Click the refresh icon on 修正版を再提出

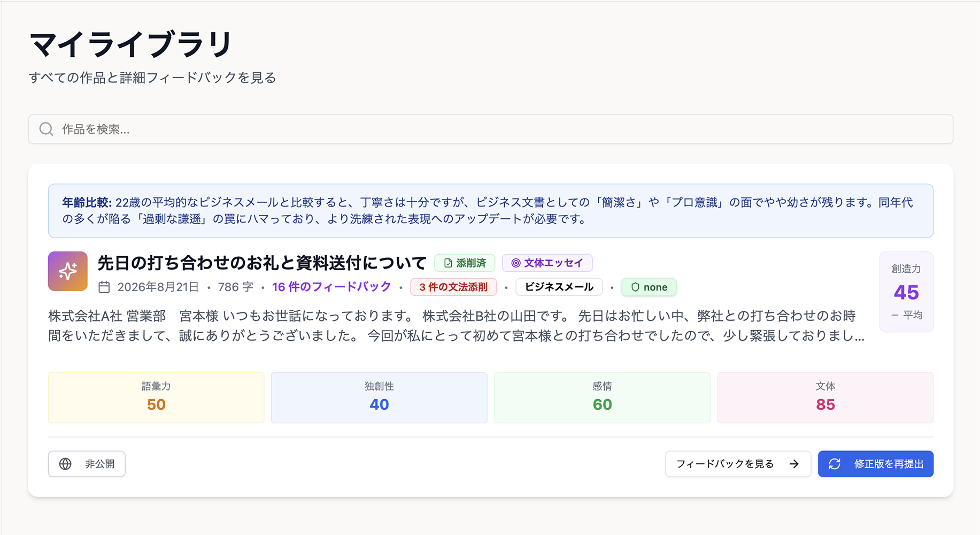point(835,464)
